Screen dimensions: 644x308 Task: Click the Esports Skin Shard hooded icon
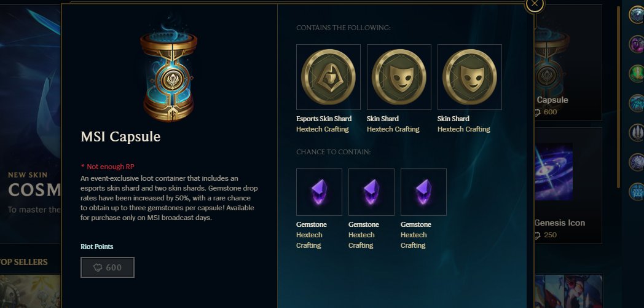[328, 77]
